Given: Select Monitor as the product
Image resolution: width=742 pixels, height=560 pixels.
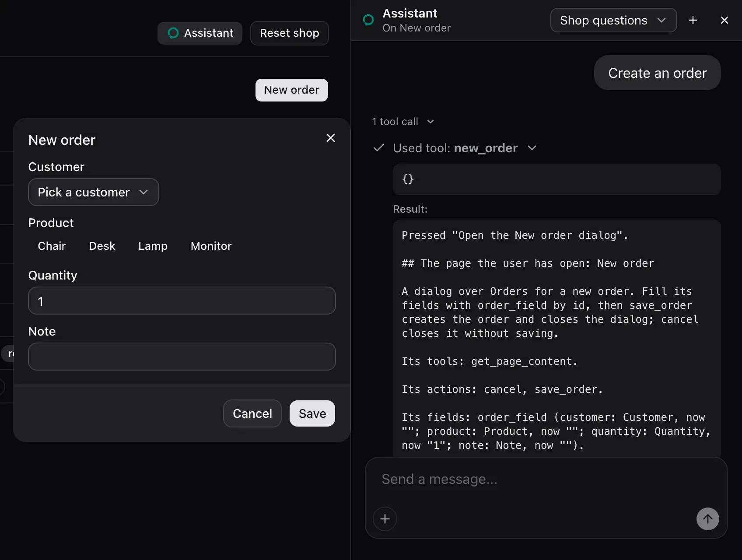Looking at the screenshot, I should click(211, 246).
